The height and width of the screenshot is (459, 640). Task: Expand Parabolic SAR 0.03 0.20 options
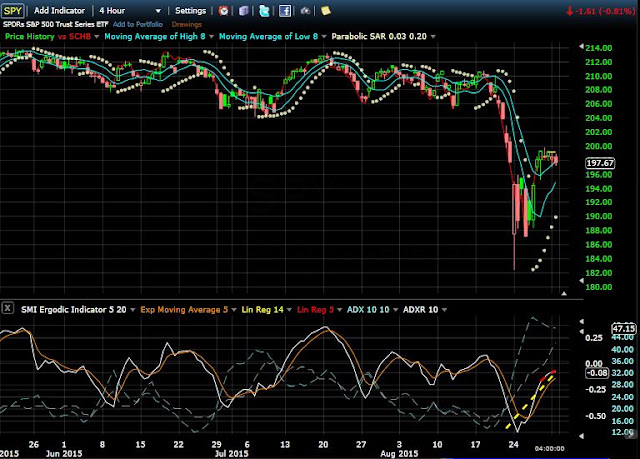pos(433,36)
